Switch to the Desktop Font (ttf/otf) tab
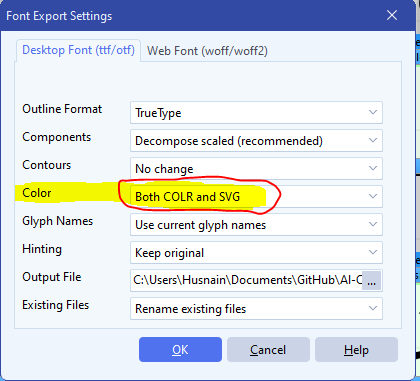The image size is (420, 381). tap(78, 50)
